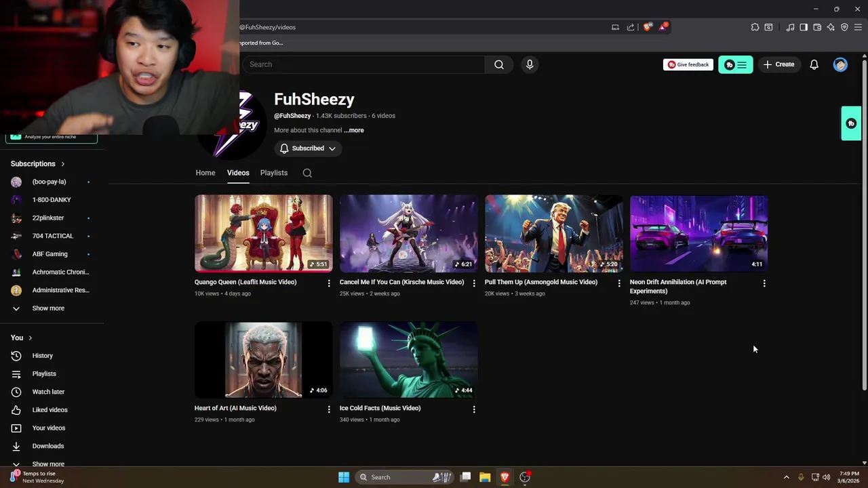
Task: Expand Show more under the You section
Action: click(48, 464)
